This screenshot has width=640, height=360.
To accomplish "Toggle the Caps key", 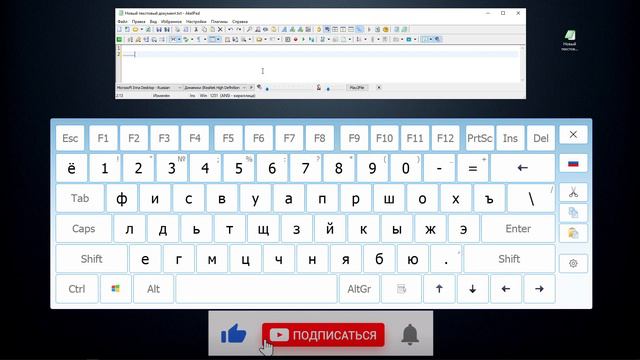I will pos(84,229).
